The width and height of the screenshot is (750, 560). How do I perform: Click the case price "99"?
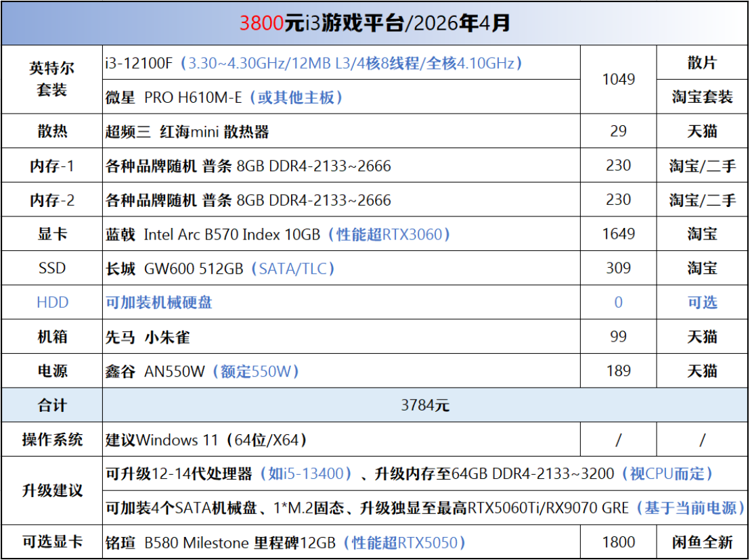(619, 337)
